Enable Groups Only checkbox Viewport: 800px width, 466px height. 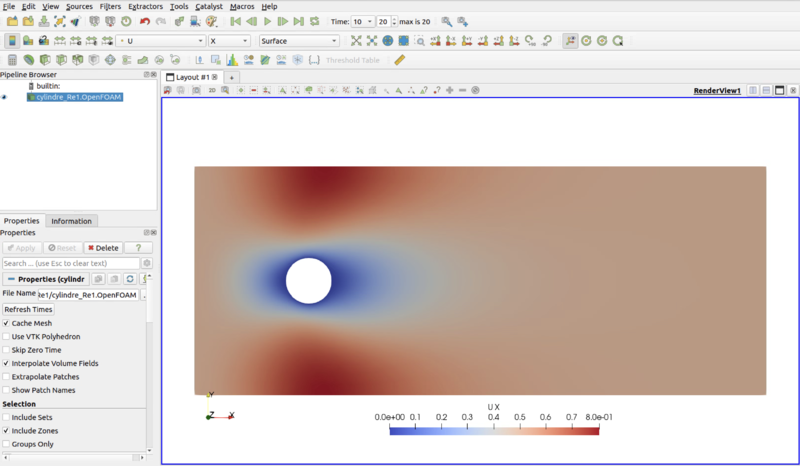(x=6, y=444)
